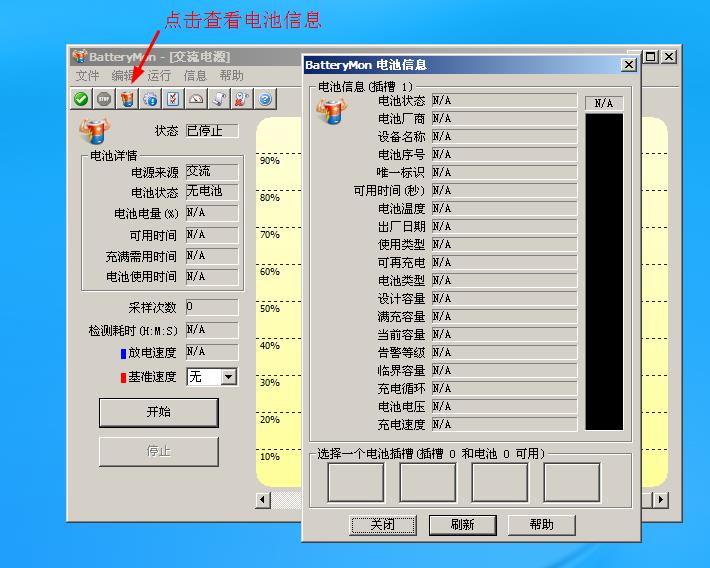Click the 电池厂商 field in dialog

coord(504,119)
